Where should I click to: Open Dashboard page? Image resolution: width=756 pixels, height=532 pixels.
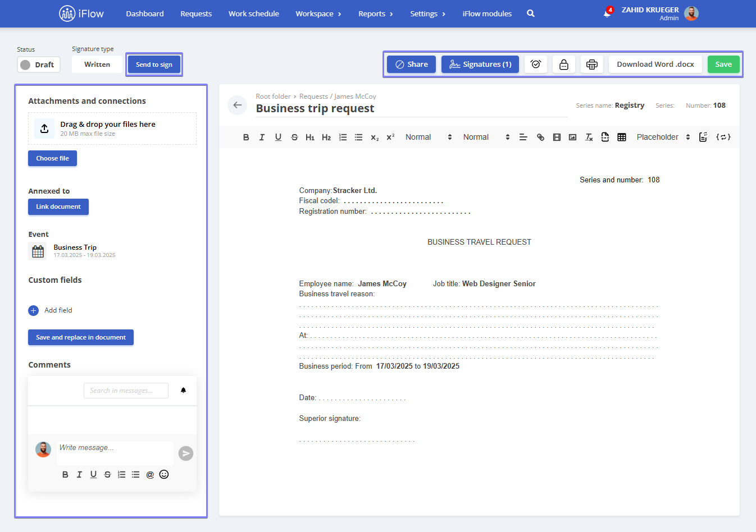(x=145, y=13)
